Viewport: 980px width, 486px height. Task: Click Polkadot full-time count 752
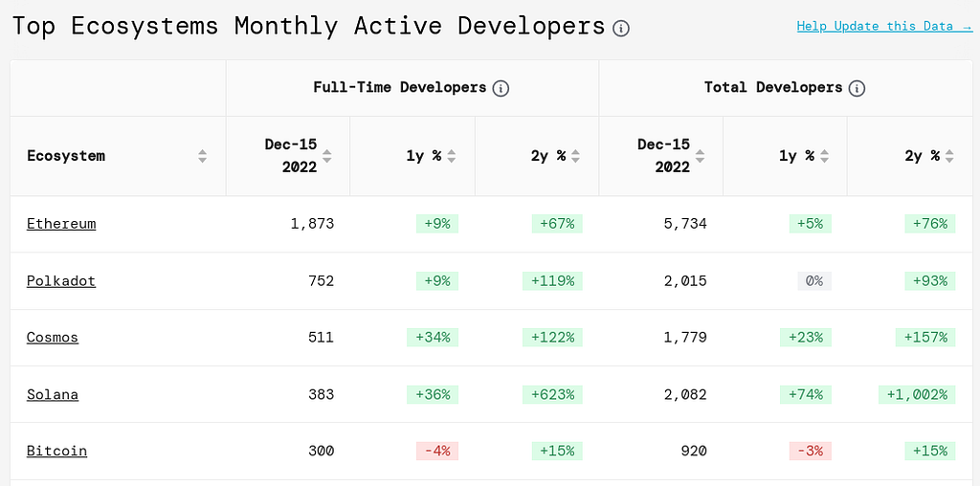(322, 281)
